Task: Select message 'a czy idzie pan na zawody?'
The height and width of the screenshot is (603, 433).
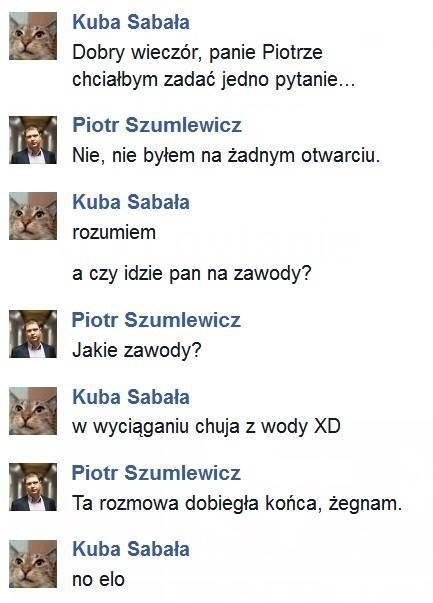Action: coord(192,274)
